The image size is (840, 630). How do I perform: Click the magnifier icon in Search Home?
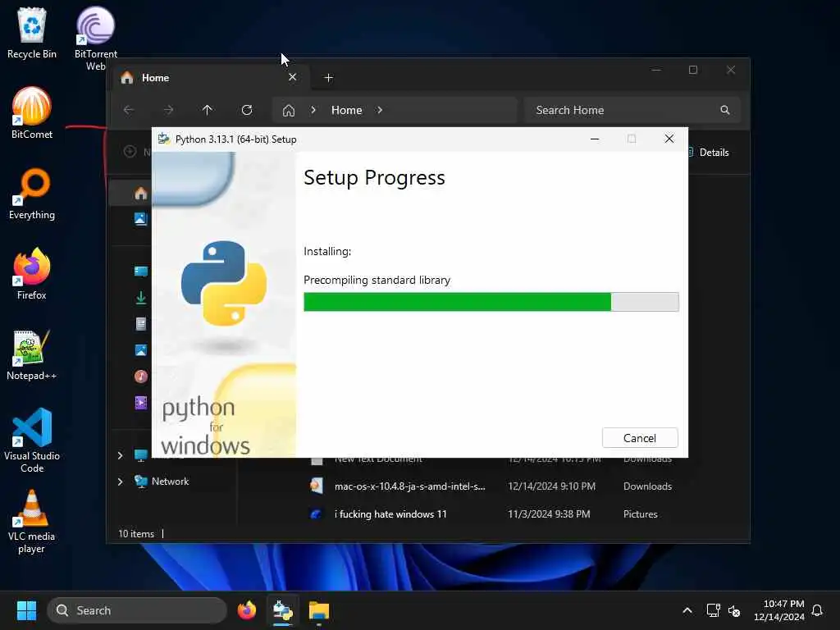725,110
